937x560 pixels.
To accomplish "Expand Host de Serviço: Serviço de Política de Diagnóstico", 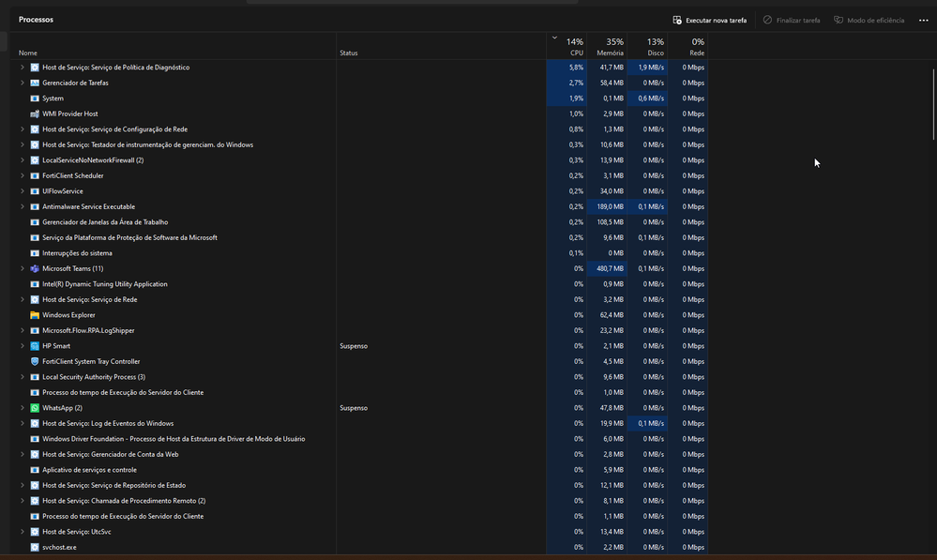I will 23,68.
